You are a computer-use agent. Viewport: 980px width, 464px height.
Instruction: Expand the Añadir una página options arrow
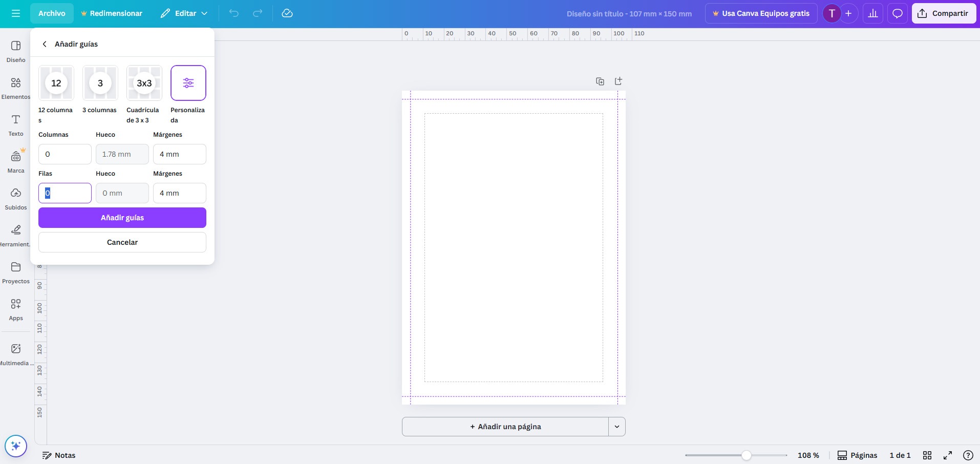(617, 427)
